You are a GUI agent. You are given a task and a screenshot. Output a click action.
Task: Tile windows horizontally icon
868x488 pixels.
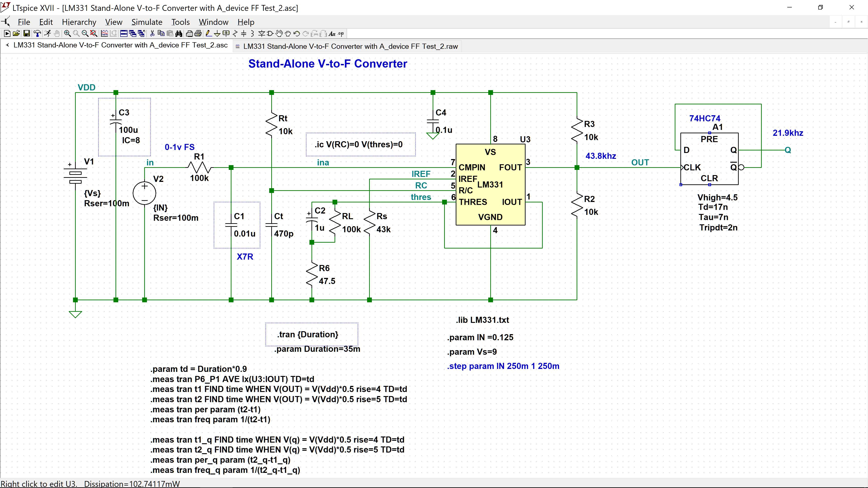tap(124, 34)
